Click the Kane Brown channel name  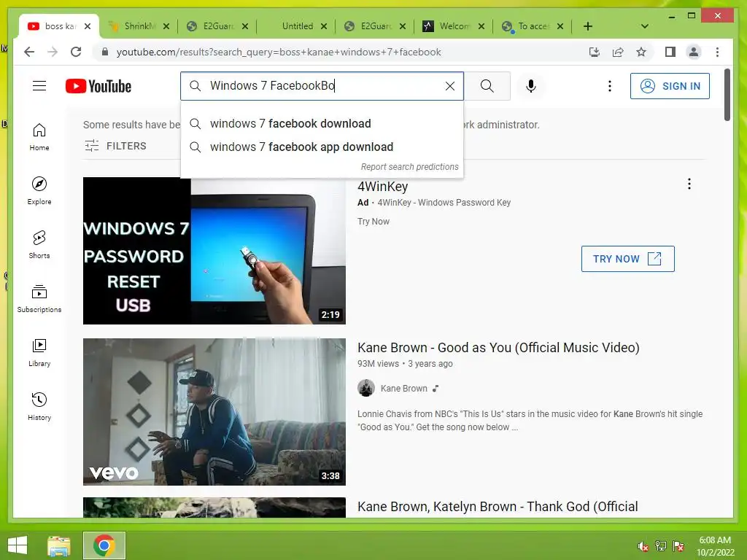point(403,389)
